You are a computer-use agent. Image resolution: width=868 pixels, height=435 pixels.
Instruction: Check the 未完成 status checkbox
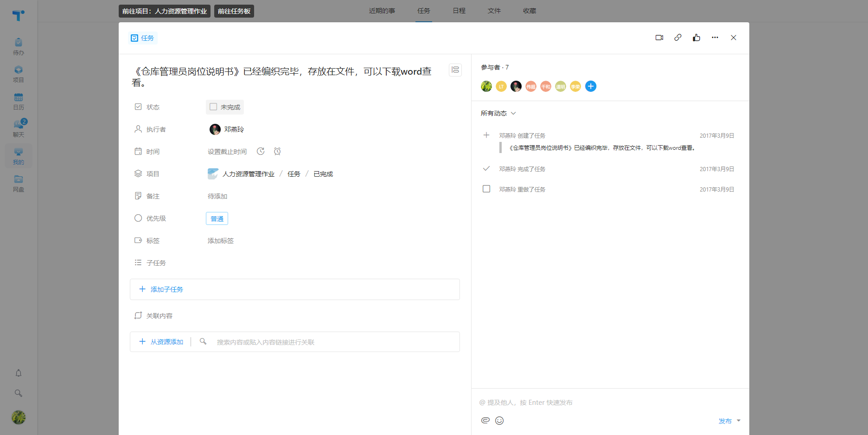(x=213, y=107)
